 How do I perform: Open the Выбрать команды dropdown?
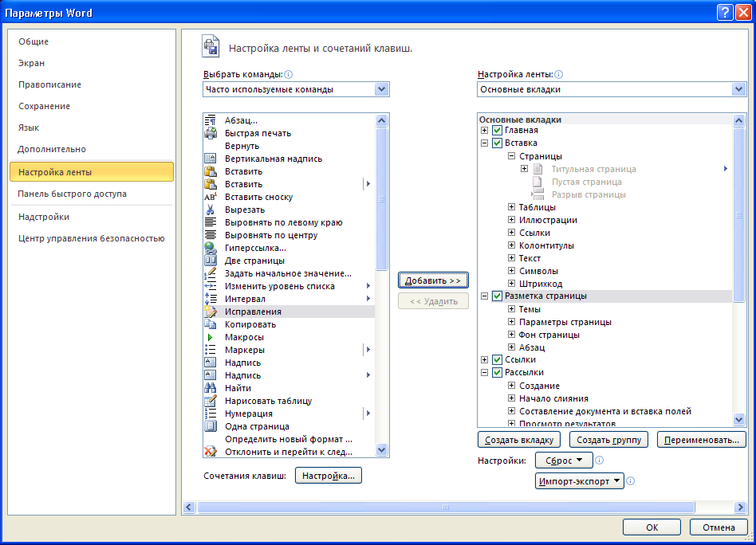[x=381, y=89]
